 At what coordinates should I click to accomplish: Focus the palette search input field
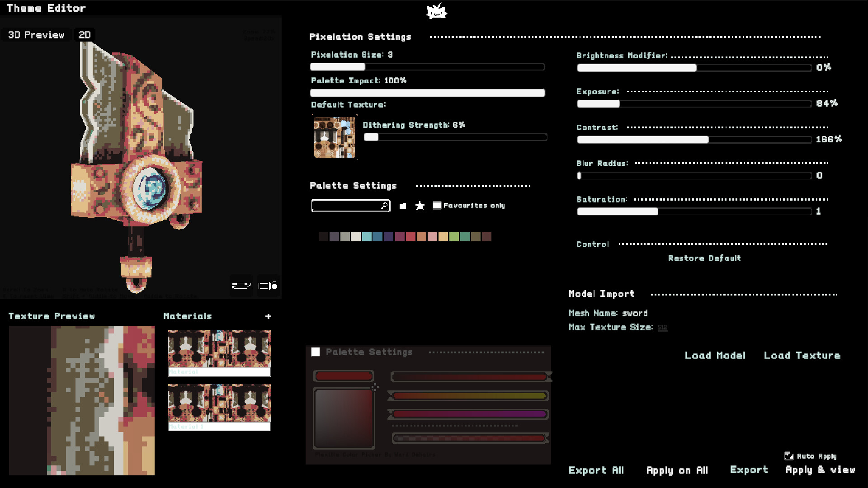[350, 206]
